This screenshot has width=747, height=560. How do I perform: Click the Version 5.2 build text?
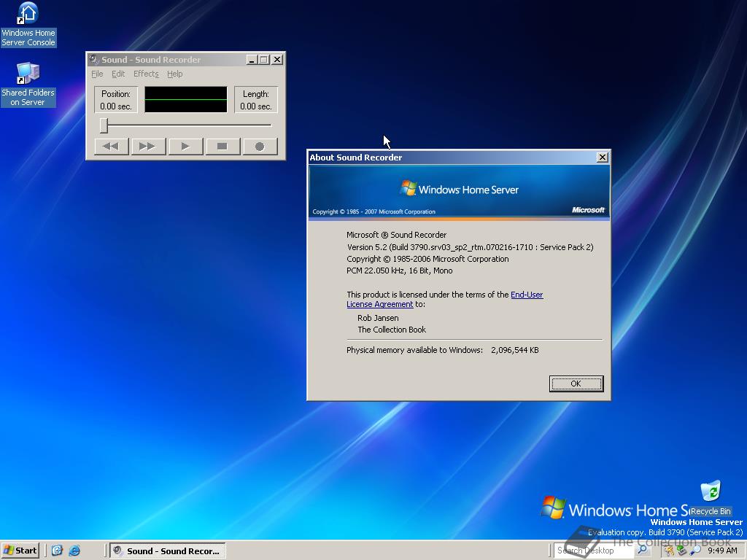pos(470,247)
